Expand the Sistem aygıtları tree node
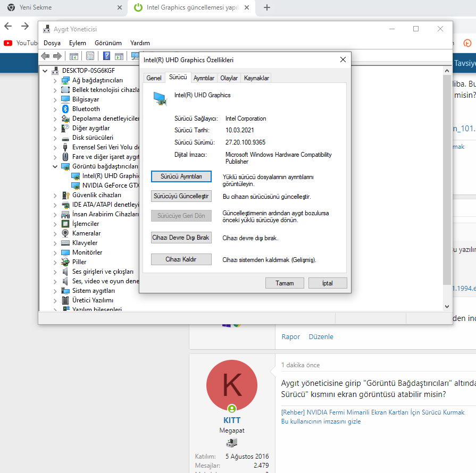Viewport: 476px width, 473px height. point(55,291)
